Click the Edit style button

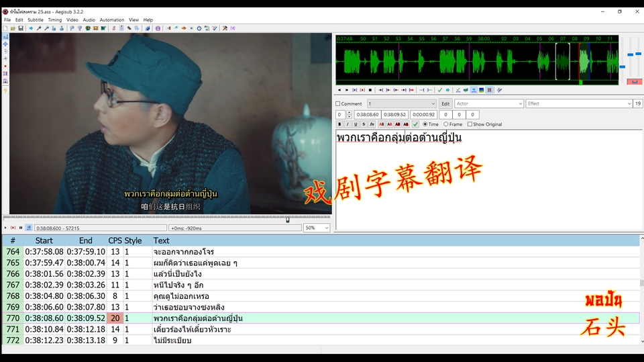point(445,103)
